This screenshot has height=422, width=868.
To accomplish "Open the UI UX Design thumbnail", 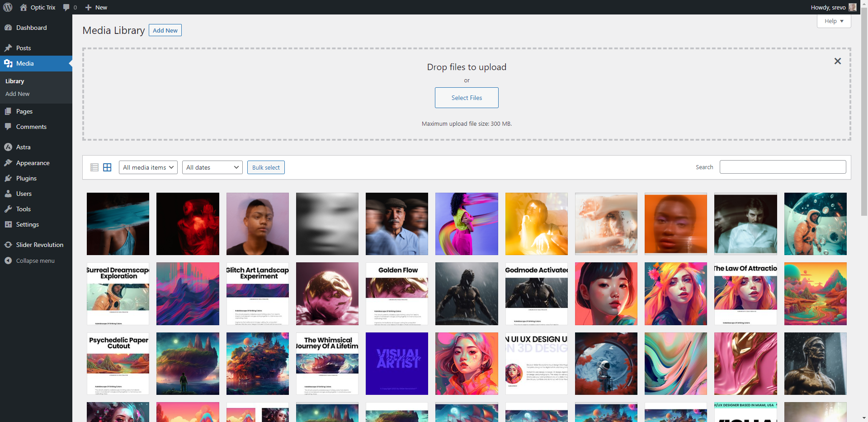I will (x=537, y=364).
